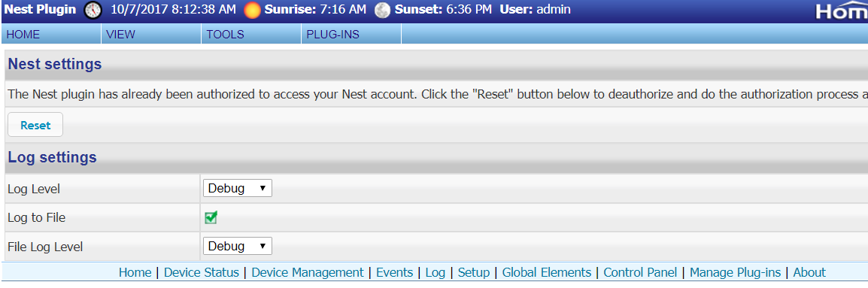
Task: Open the Control Panel link
Action: [641, 272]
